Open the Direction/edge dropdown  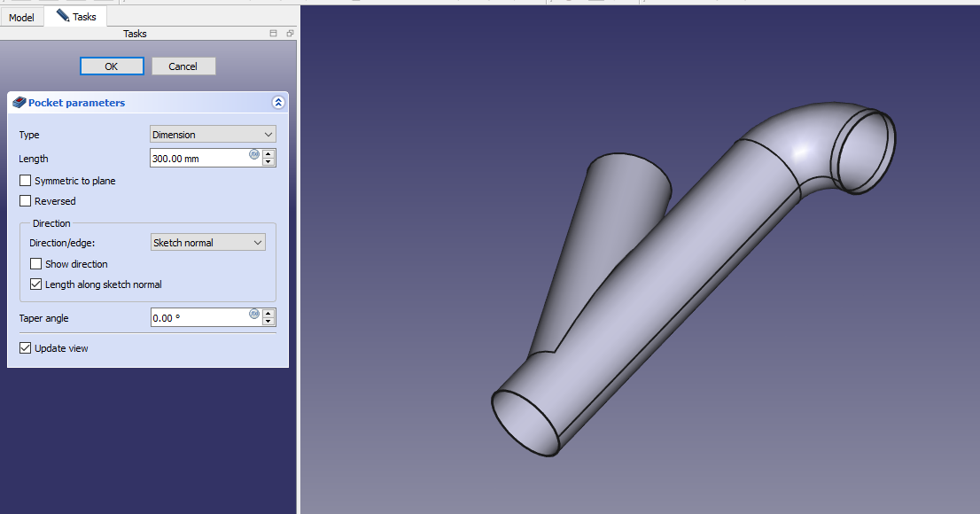[208, 243]
